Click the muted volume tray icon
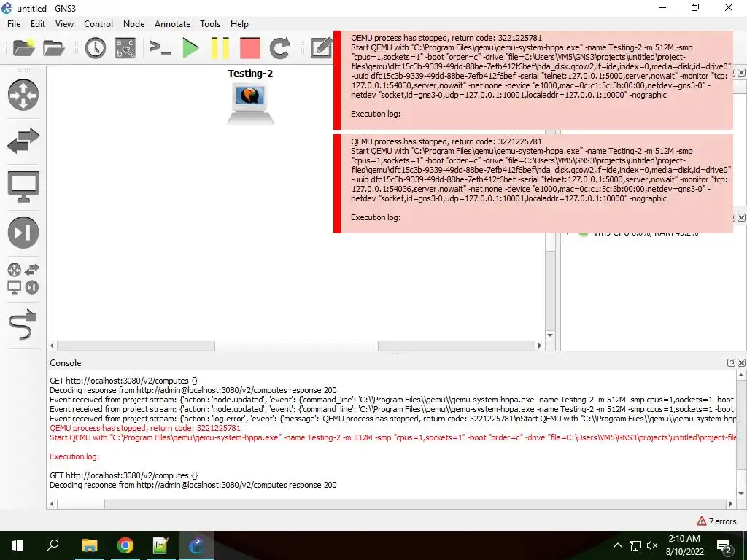Viewport: 747px width, 560px height. click(652, 545)
